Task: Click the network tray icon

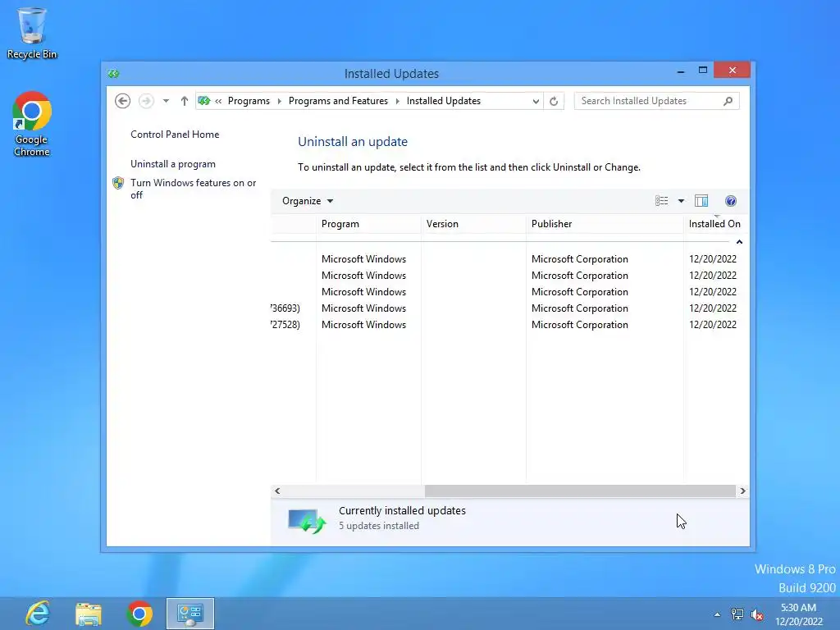Action: click(737, 614)
